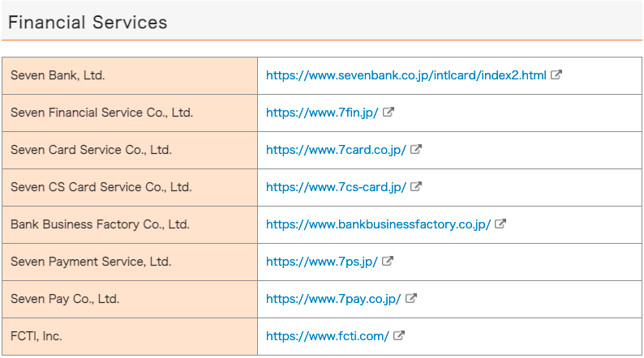The image size is (644, 358).
Task: Click the Seven Payment Service, Ltd. cell
Action: pos(130,262)
